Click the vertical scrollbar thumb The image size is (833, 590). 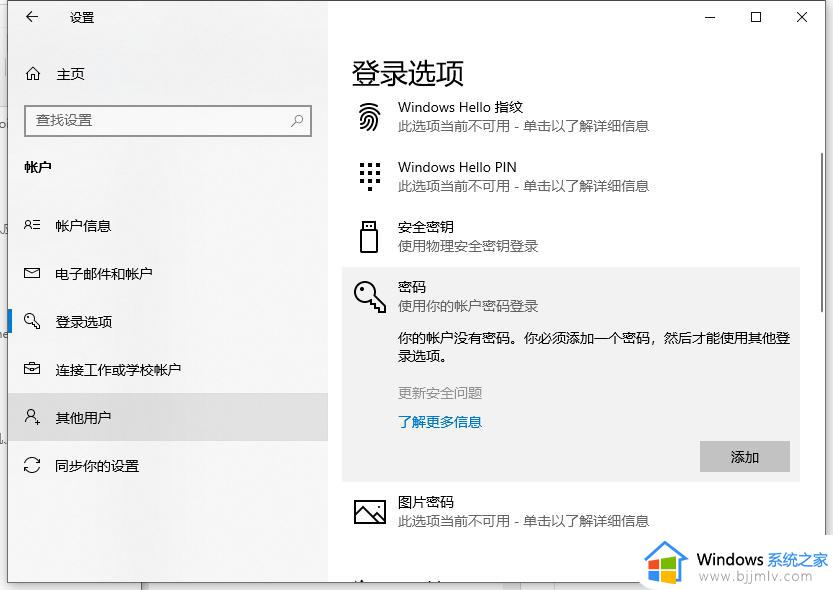click(x=822, y=235)
